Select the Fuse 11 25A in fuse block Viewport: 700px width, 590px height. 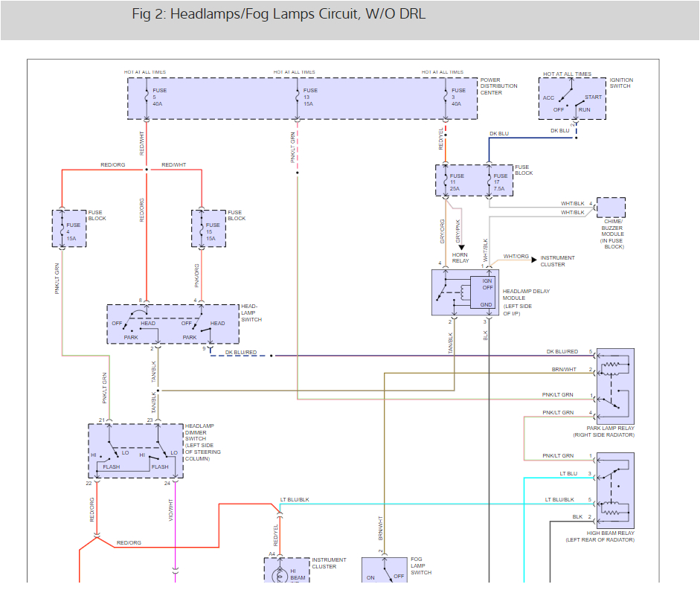[446, 180]
